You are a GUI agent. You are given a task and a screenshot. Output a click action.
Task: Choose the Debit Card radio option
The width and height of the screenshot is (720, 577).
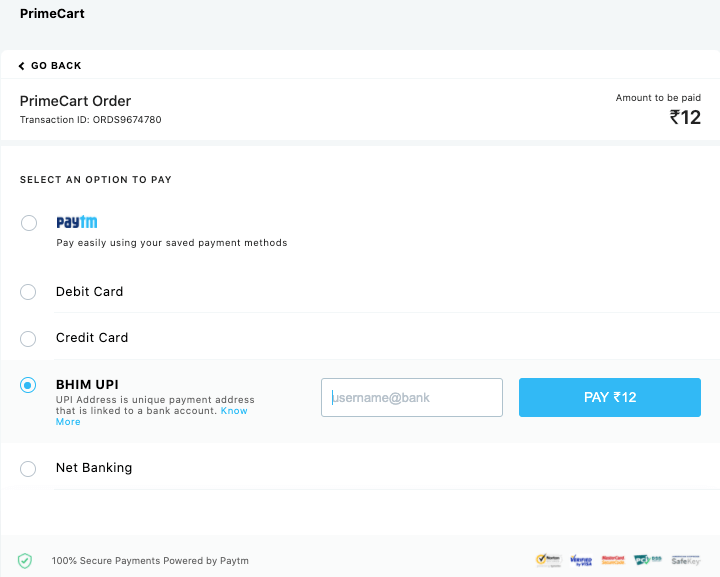(29, 292)
